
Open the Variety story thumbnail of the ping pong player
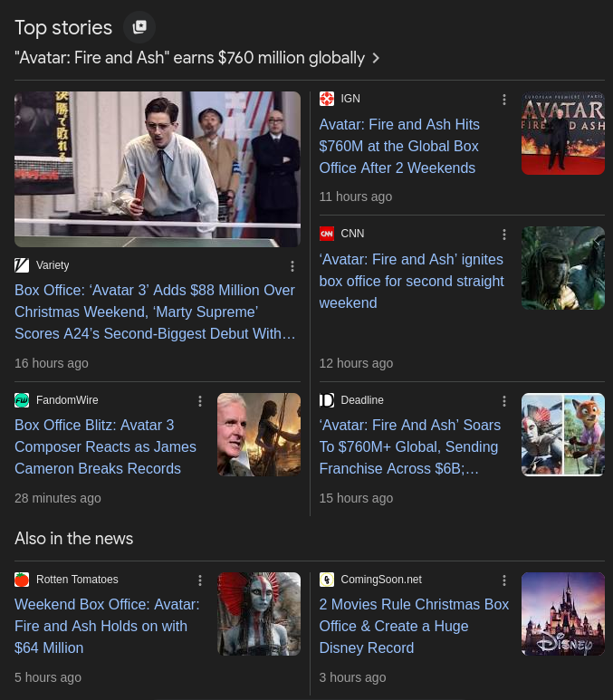click(158, 169)
